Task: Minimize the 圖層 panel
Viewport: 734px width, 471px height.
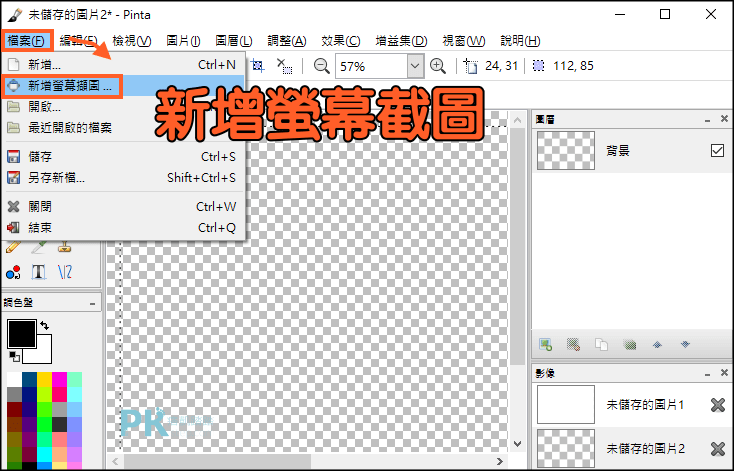Action: [x=707, y=120]
